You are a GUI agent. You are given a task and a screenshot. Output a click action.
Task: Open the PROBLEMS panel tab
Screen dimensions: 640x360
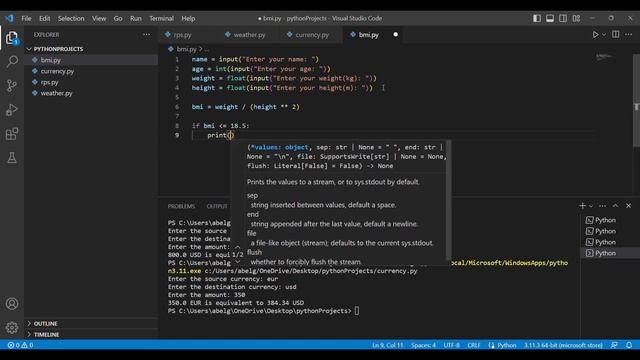tap(181, 206)
